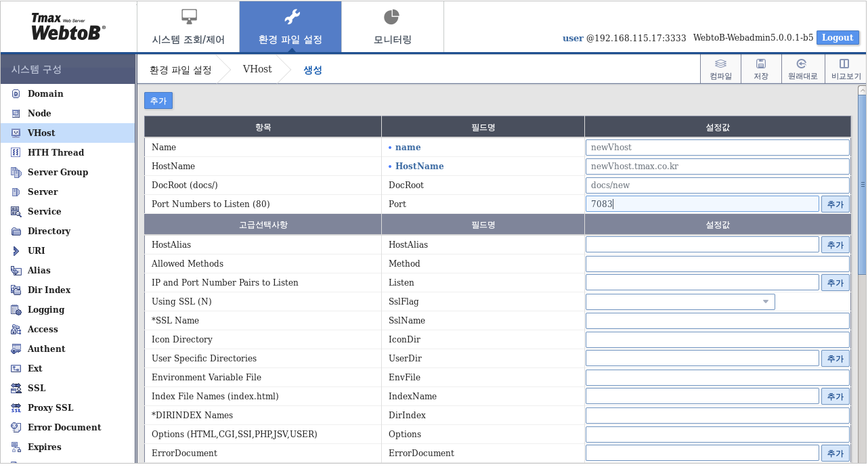Click the bold HostName field name
Image resolution: width=868 pixels, height=467 pixels.
(x=419, y=166)
